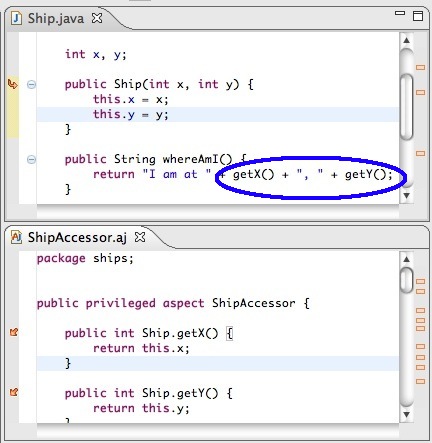The image size is (432, 443).
Task: Maximize the Ship.java editor pane
Action: tap(418, 16)
